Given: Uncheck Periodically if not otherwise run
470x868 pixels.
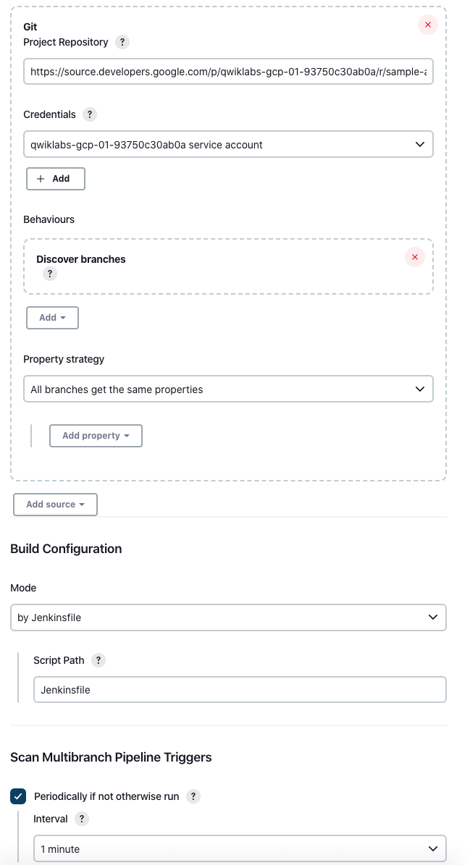Looking at the screenshot, I should [18, 796].
